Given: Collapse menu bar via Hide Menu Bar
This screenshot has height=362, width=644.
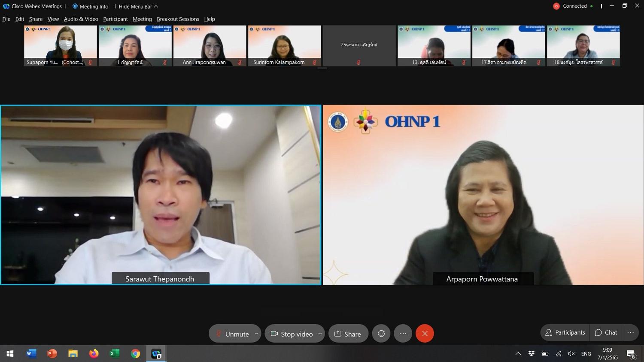Looking at the screenshot, I should point(138,6).
